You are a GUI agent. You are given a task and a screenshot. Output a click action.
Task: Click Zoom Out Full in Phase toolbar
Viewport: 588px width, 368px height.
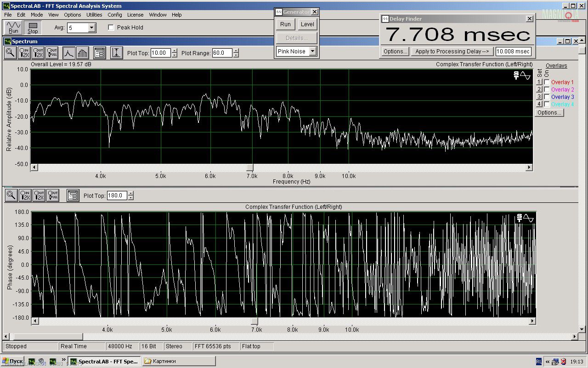coord(52,195)
